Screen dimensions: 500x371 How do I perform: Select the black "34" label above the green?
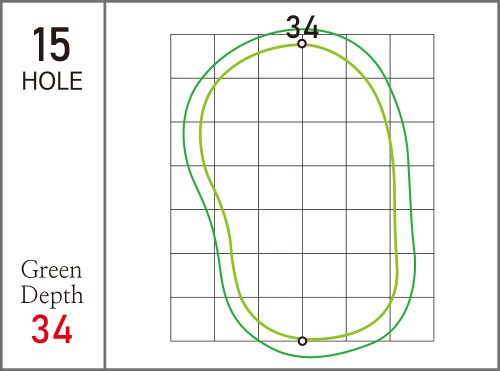pos(302,27)
